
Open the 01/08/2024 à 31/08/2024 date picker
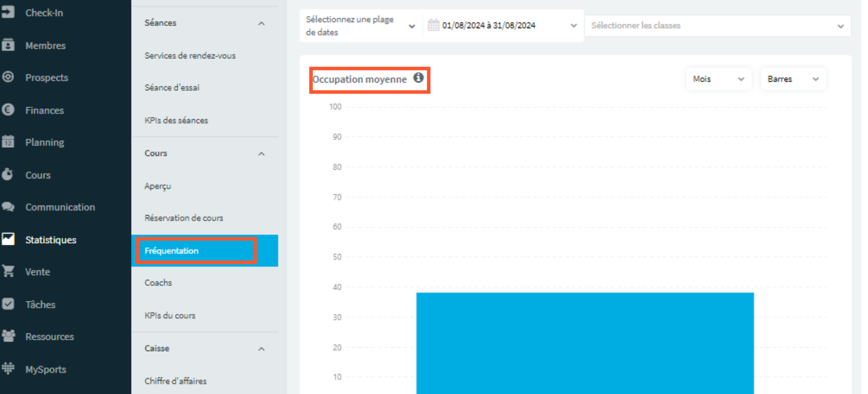pyautogui.click(x=503, y=25)
